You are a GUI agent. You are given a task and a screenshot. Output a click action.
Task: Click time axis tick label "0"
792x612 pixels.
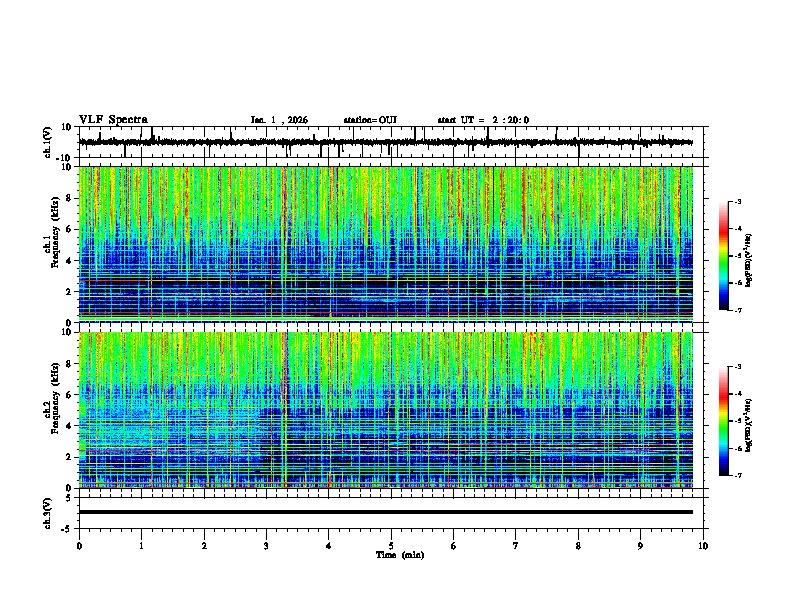click(x=79, y=546)
